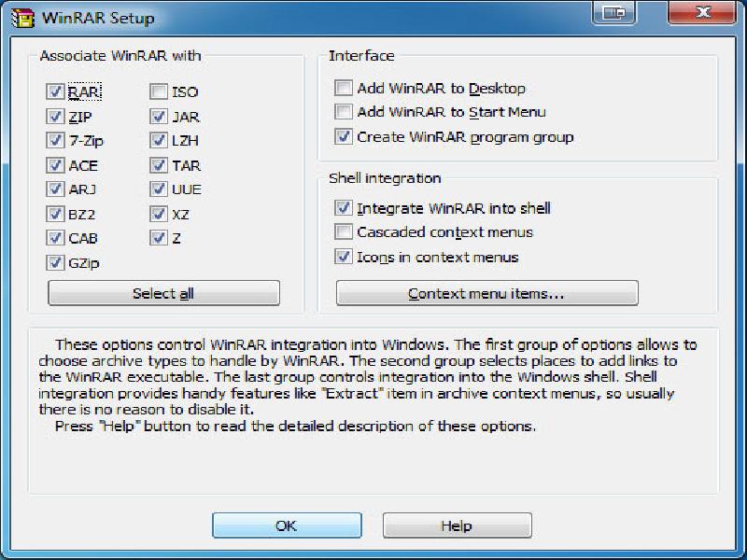Enable Add WinRAR to Start Menu
The width and height of the screenshot is (747, 560).
[344, 112]
